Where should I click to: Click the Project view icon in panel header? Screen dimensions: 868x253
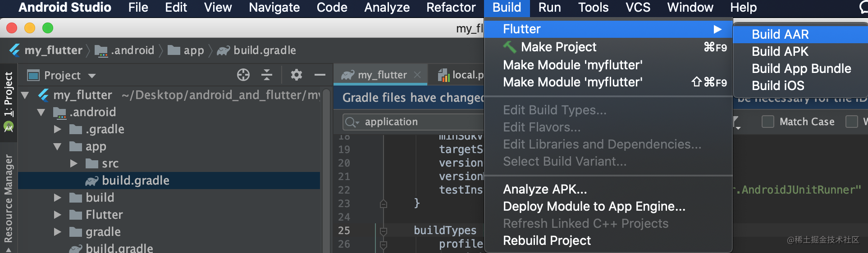33,75
